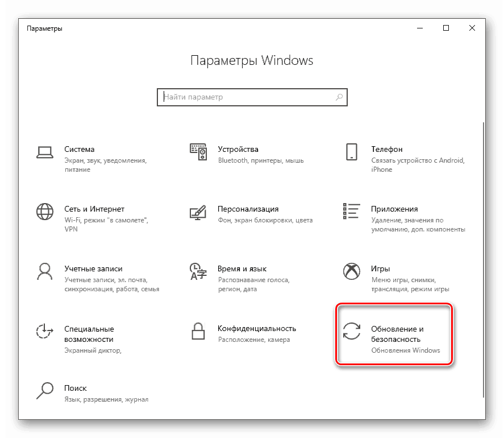Click text 'синхронизация, работа, семья'
The height and width of the screenshot is (438, 504).
pos(112,289)
